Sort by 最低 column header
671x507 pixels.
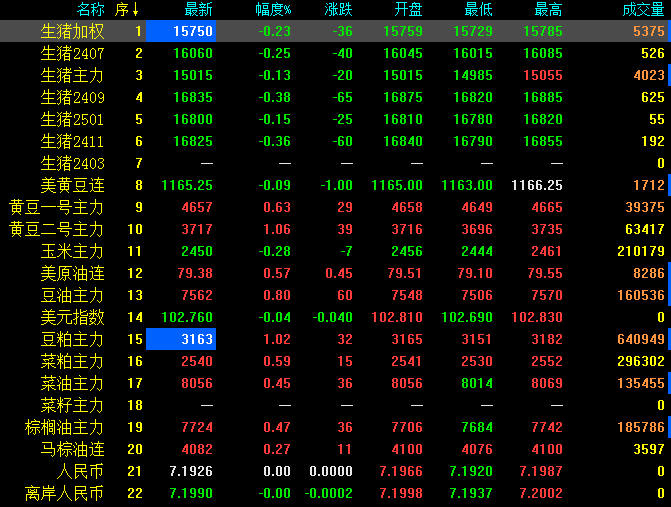point(478,10)
